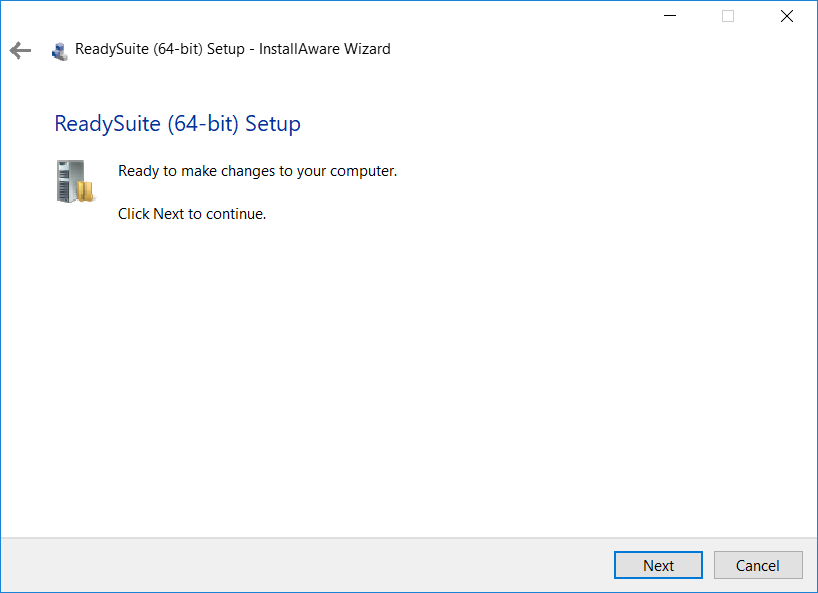Click the gray footer bar left of Next
This screenshot has width=818, height=593.
307,565
